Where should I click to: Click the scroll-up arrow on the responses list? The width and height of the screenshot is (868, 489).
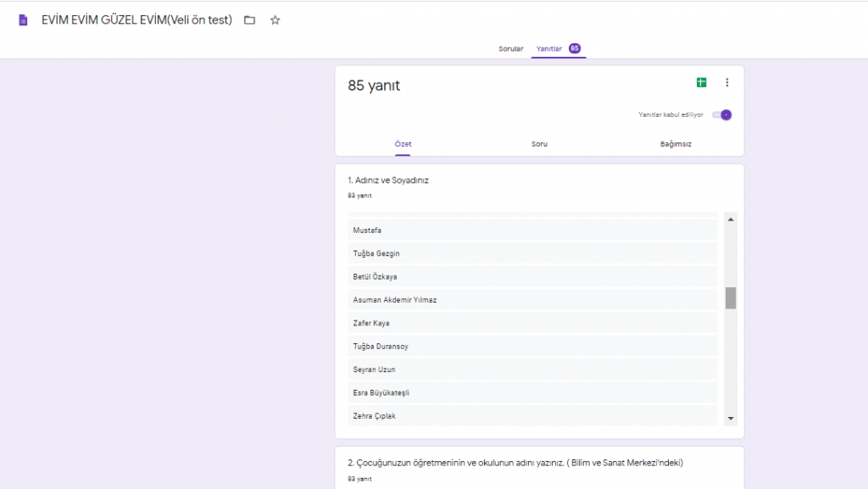point(730,219)
